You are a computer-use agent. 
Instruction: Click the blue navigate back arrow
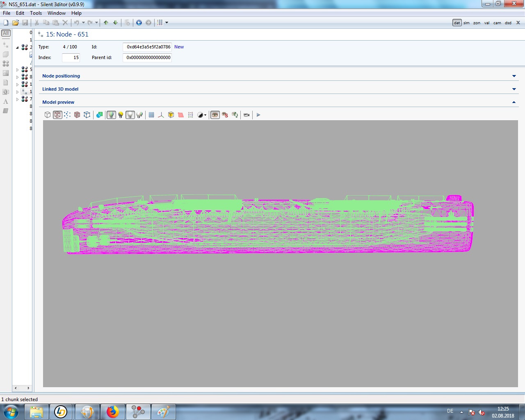tap(139, 23)
